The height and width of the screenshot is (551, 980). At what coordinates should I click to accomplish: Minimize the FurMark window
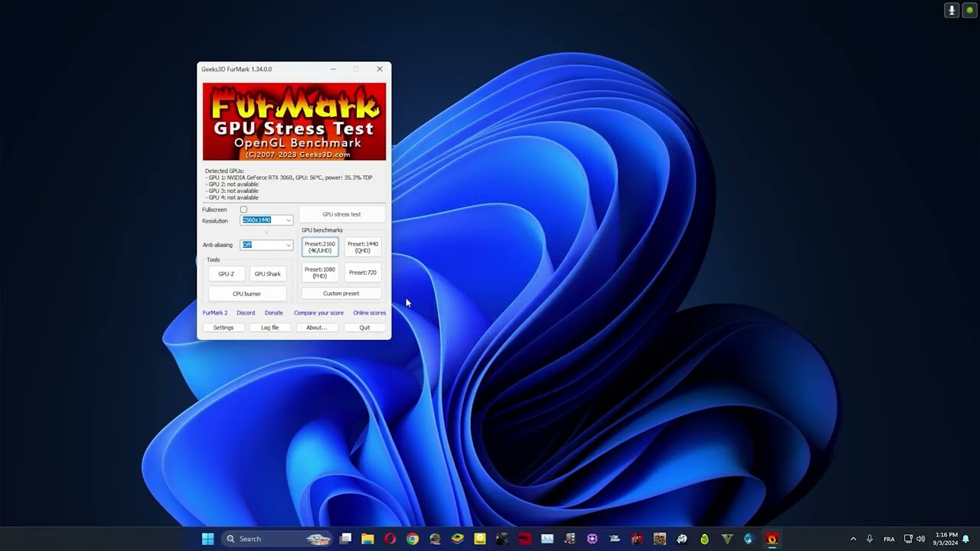point(332,69)
